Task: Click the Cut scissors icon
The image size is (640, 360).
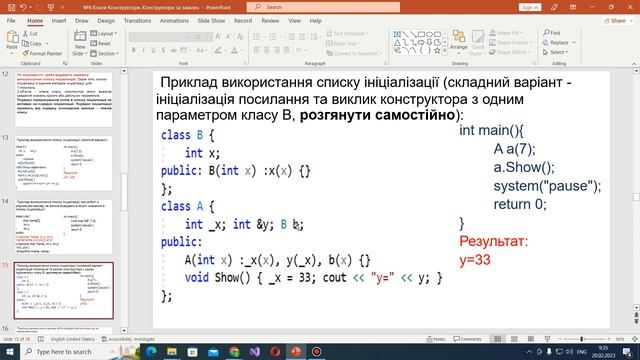Action: click(25, 33)
